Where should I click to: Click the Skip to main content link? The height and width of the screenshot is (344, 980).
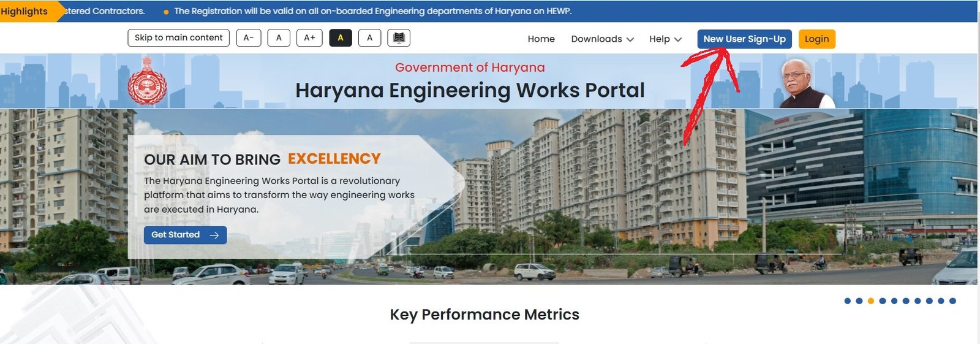pyautogui.click(x=179, y=38)
